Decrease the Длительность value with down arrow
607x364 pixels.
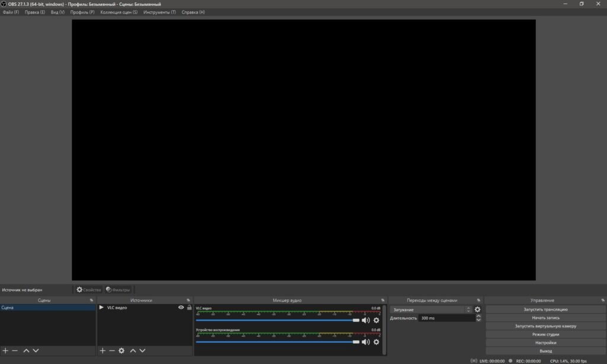tap(478, 320)
